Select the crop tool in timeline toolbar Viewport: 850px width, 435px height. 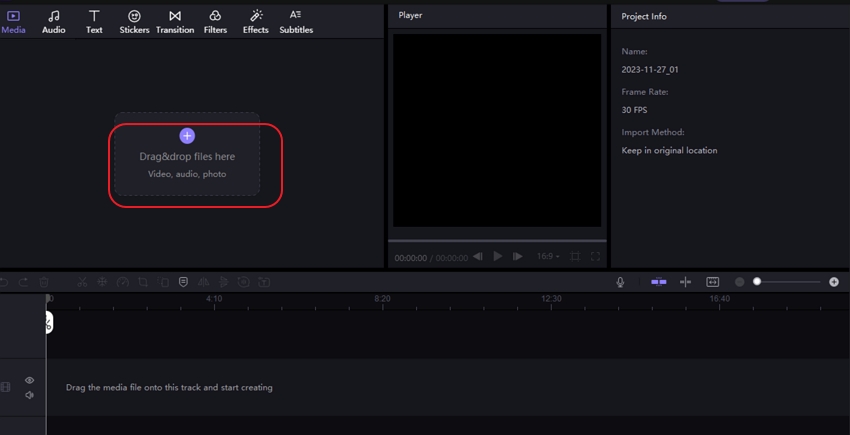pos(143,282)
